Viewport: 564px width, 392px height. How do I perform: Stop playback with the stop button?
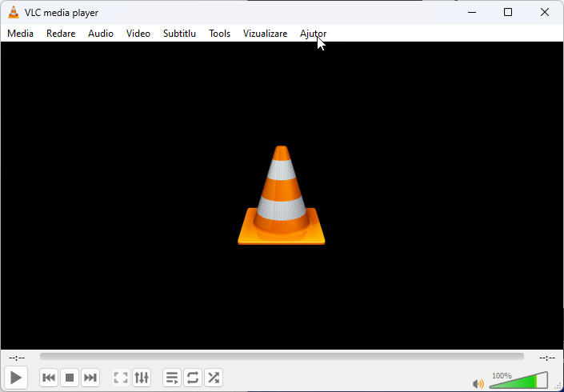coord(70,378)
